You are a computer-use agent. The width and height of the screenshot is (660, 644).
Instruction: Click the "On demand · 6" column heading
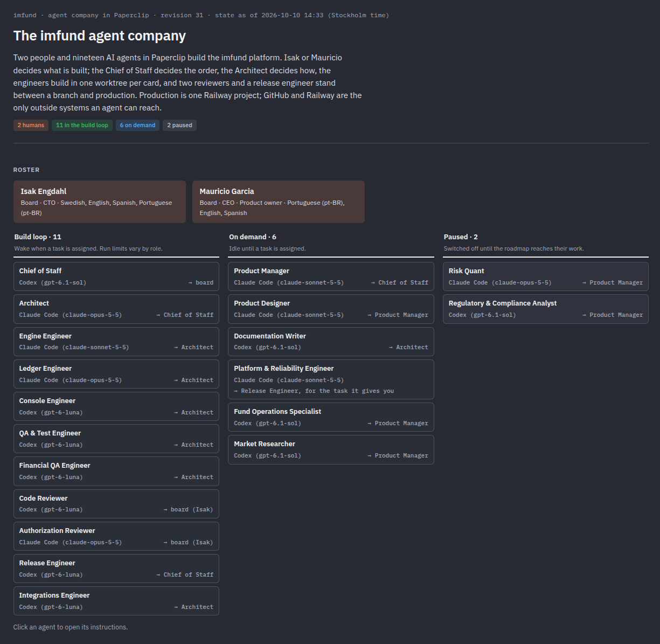253,237
